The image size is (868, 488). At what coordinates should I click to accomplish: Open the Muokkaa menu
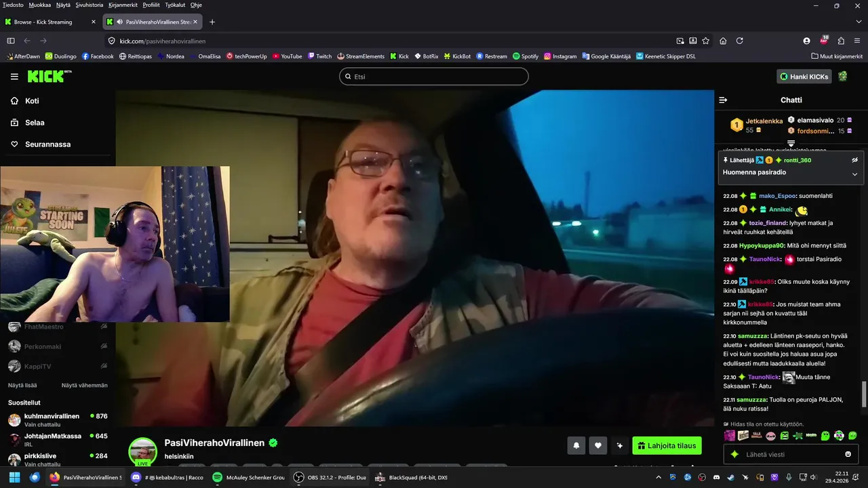tap(40, 5)
